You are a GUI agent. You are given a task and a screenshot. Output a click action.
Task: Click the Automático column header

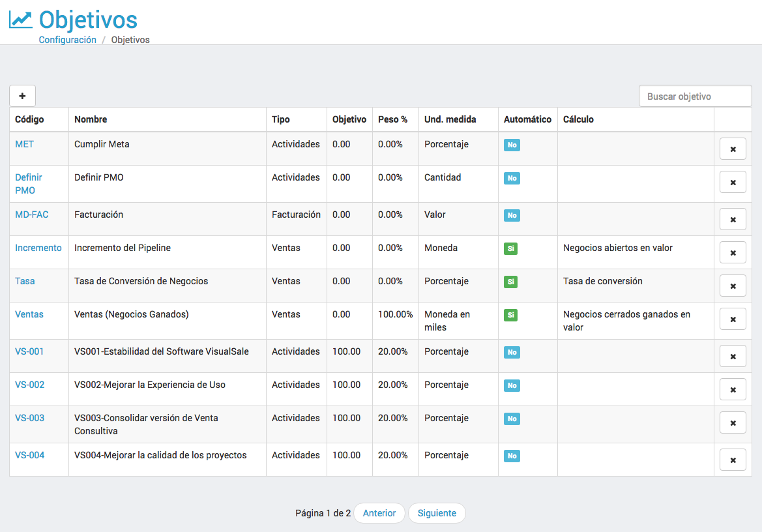(x=528, y=119)
